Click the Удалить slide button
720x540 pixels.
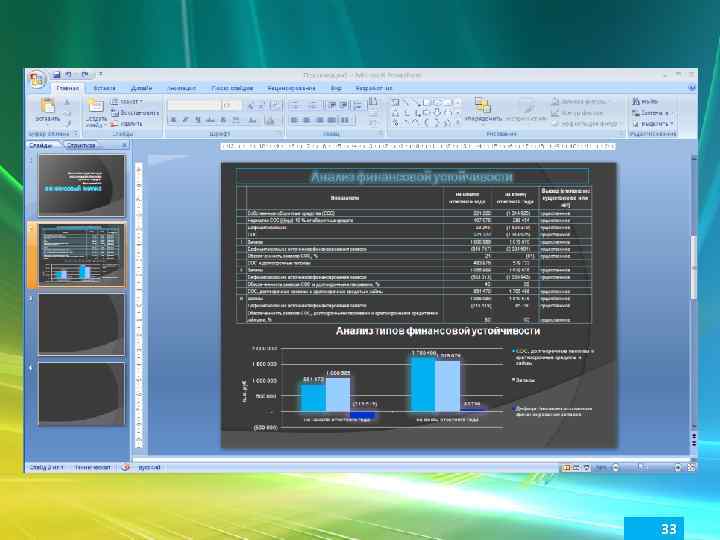127,124
